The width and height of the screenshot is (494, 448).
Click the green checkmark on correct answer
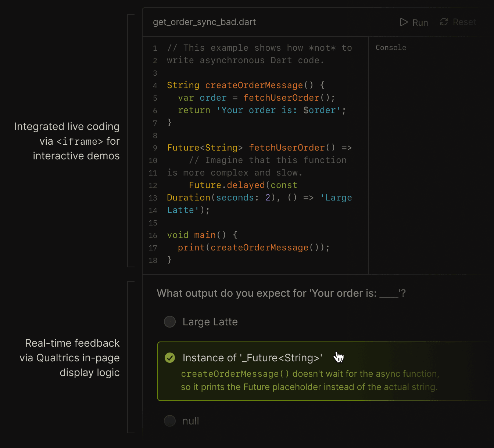(x=170, y=357)
